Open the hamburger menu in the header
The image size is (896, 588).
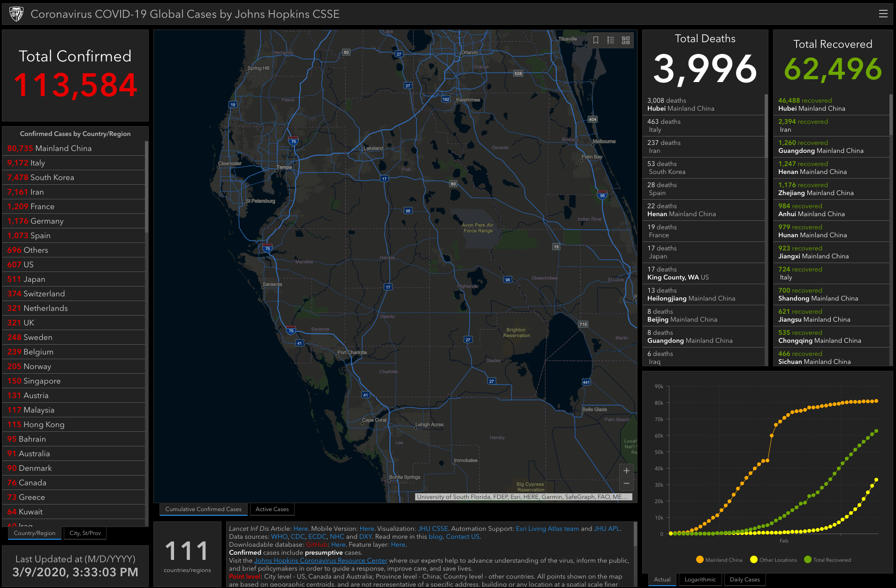(883, 14)
